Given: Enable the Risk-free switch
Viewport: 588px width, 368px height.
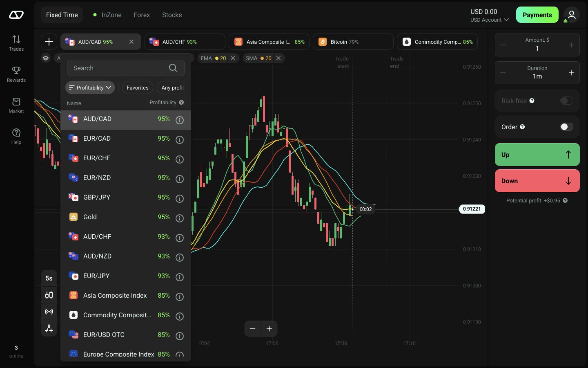Looking at the screenshot, I should [x=566, y=101].
